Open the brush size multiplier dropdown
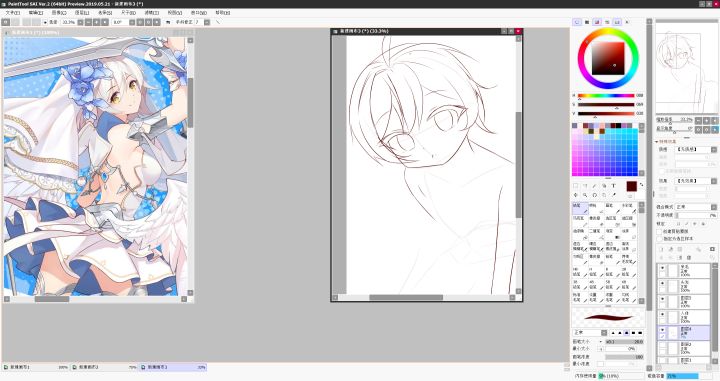This screenshot has width=720, height=381. [601, 342]
